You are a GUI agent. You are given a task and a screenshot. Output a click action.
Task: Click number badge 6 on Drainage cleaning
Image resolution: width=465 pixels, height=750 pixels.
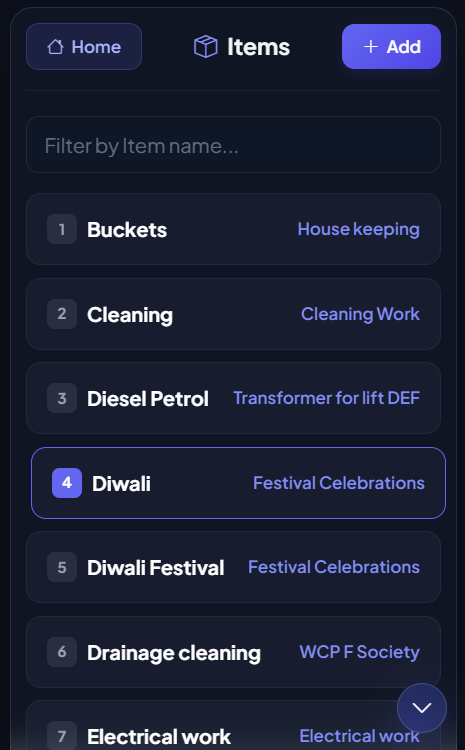point(62,652)
